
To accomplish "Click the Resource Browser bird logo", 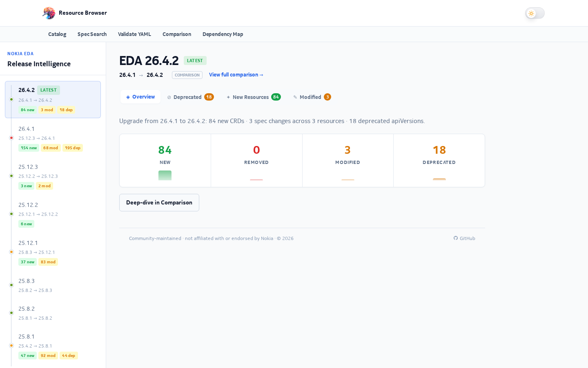I will (49, 13).
